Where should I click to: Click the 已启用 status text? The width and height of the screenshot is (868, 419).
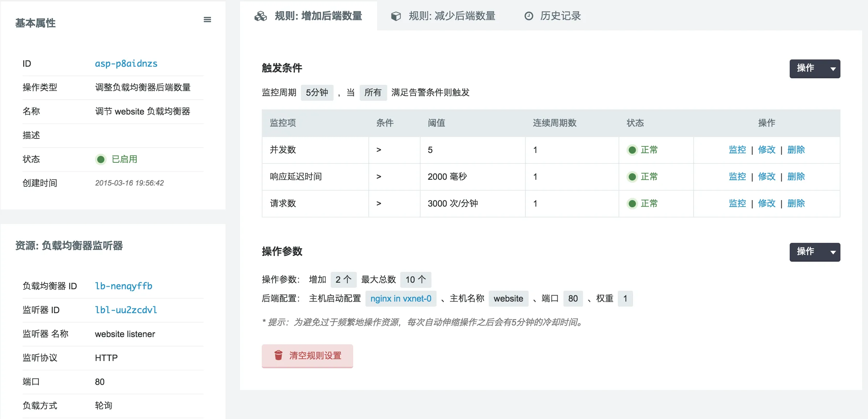point(124,159)
